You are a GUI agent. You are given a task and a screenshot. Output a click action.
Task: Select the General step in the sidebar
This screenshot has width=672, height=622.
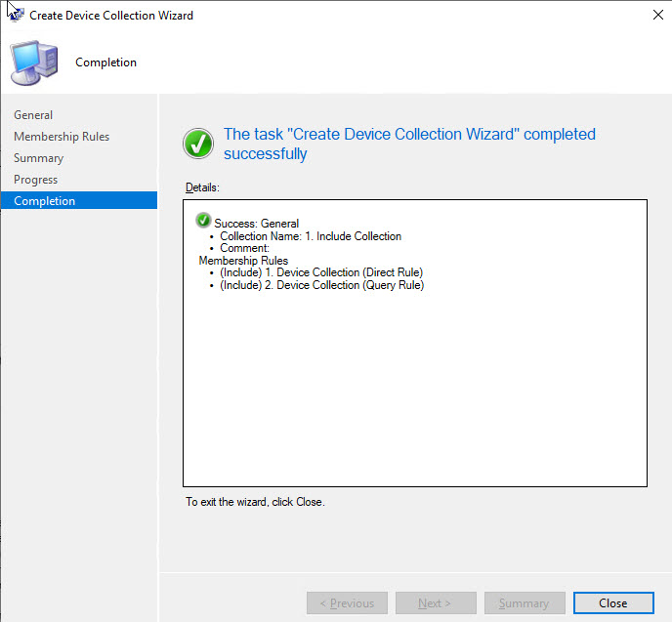[33, 115]
